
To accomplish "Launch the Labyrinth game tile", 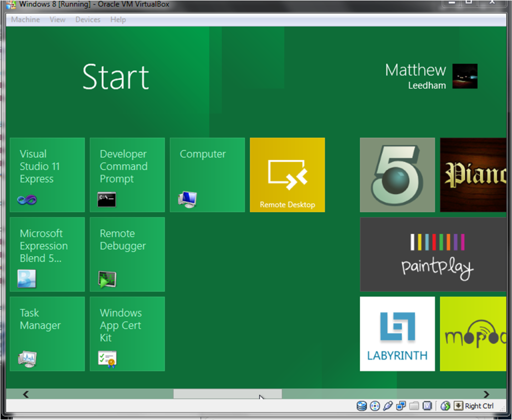I will (x=397, y=334).
